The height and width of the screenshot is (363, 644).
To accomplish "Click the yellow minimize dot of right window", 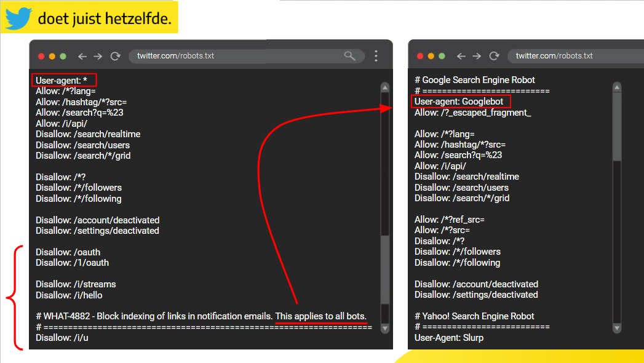I will click(431, 56).
